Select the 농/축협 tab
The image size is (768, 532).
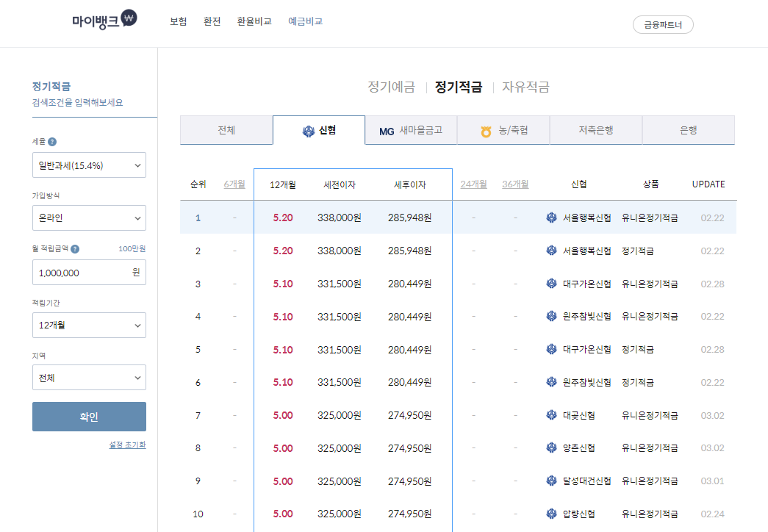(x=503, y=130)
